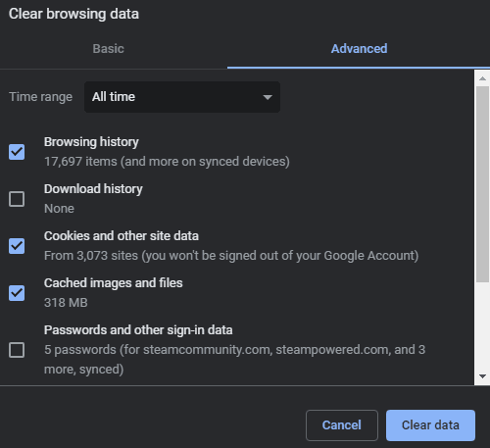This screenshot has height=448, width=490.
Task: Click the vertical scrollbar thumb
Action: point(482,184)
